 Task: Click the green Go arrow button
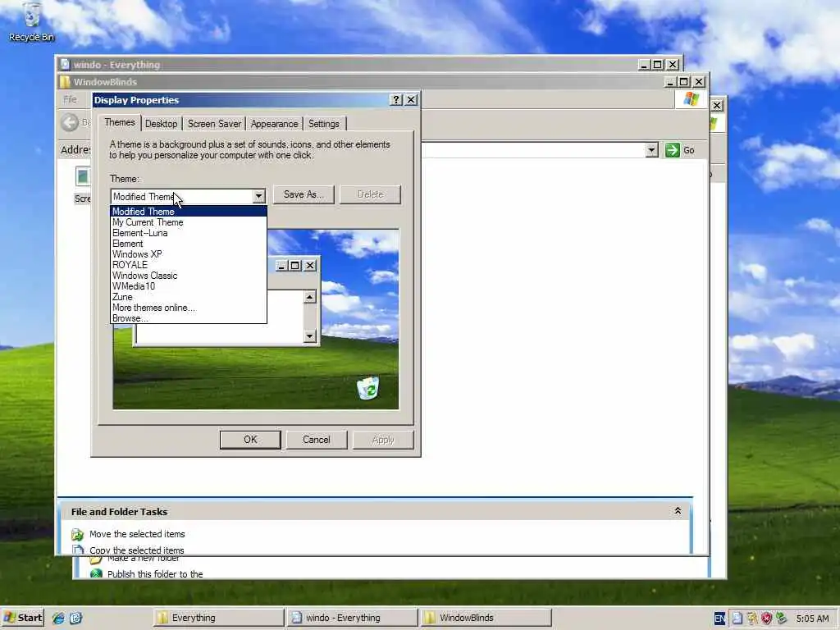coord(673,150)
